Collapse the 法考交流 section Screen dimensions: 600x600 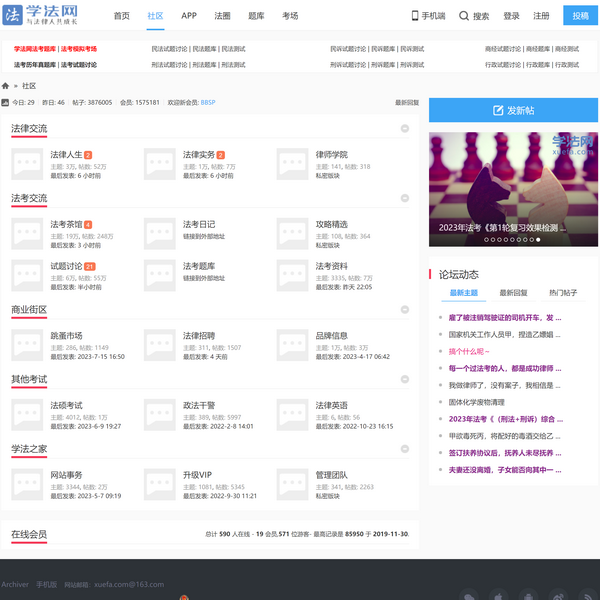click(x=405, y=199)
